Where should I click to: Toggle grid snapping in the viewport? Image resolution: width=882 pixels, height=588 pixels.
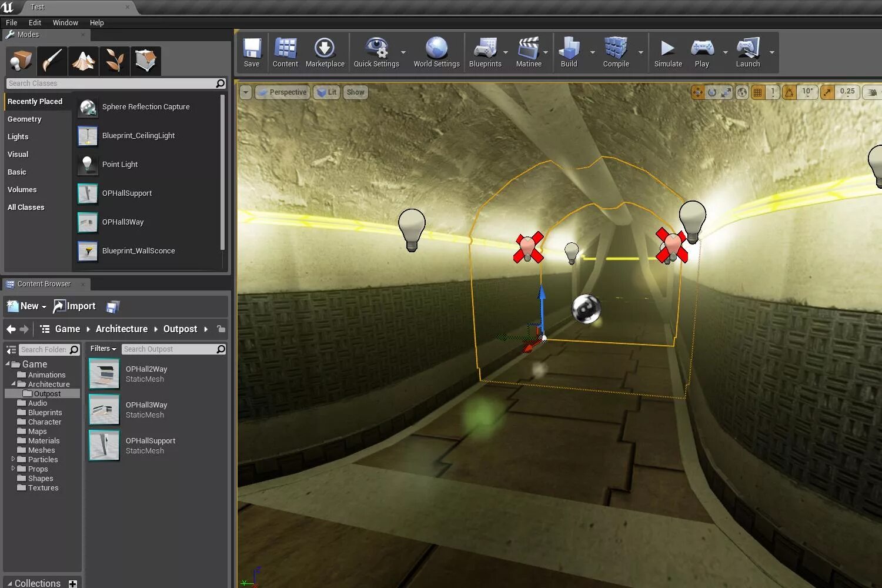click(x=757, y=92)
